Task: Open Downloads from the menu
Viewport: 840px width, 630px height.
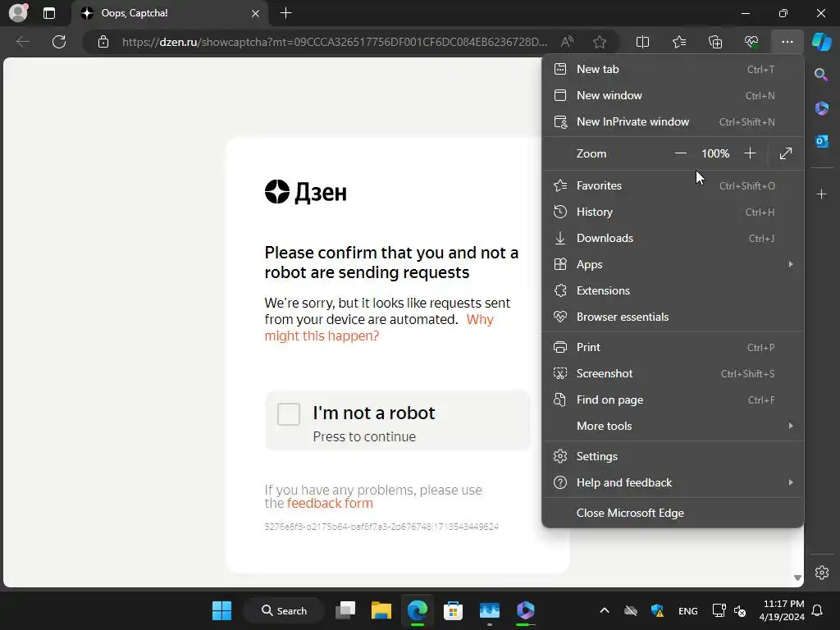Action: click(x=673, y=238)
